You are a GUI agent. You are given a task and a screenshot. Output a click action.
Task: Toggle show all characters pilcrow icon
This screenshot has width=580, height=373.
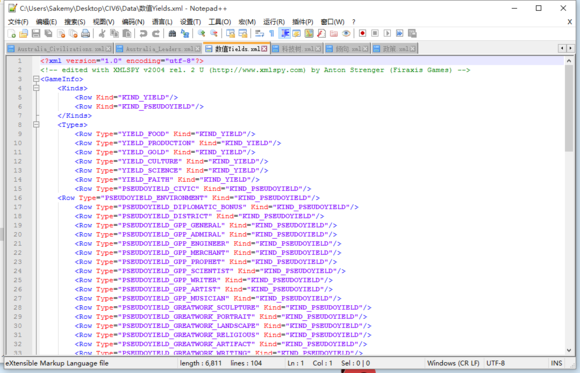pyautogui.click(x=272, y=34)
